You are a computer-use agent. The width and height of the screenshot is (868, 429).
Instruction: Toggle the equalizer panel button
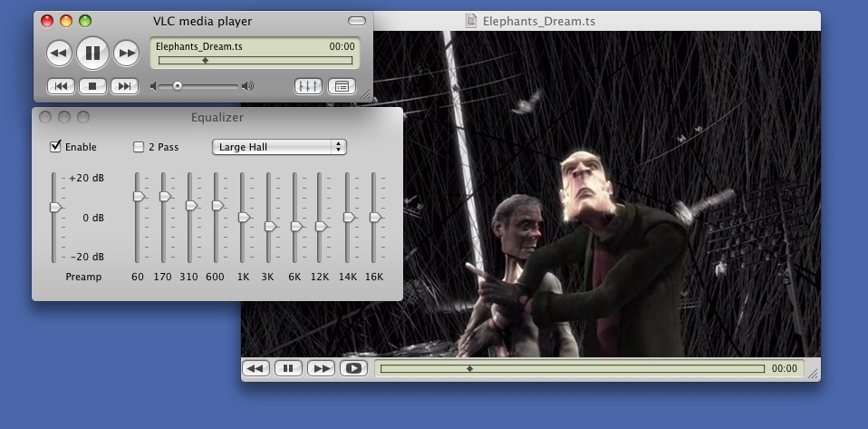[x=308, y=86]
